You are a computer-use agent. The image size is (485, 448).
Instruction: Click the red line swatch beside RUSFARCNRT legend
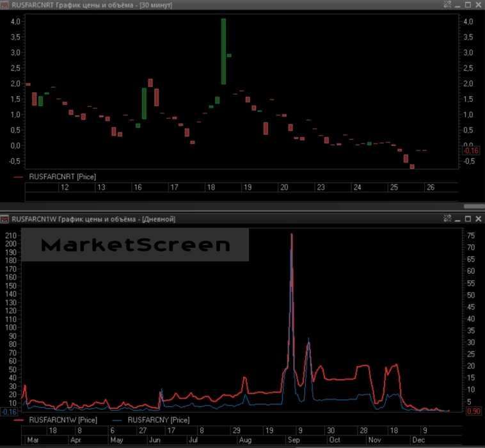point(19,177)
